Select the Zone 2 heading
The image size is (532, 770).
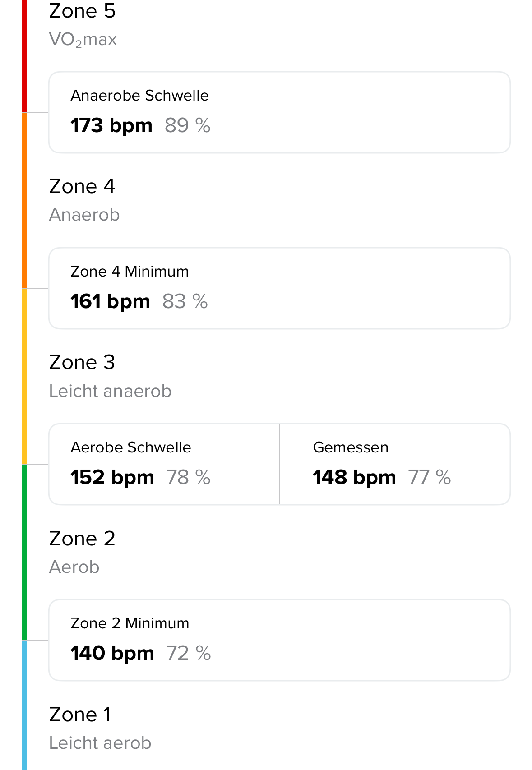click(x=82, y=538)
